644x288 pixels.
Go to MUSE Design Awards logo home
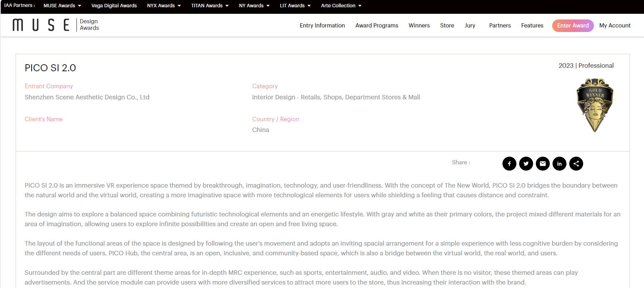56,25
